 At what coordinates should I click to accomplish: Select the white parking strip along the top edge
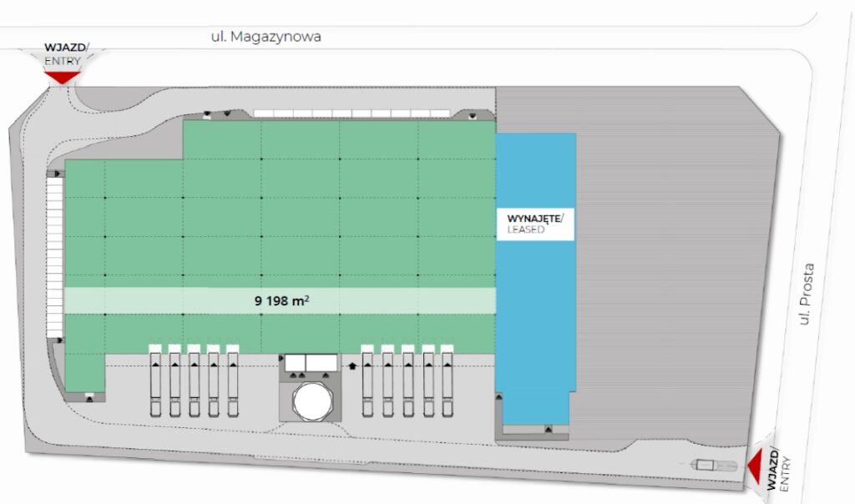coord(352,113)
